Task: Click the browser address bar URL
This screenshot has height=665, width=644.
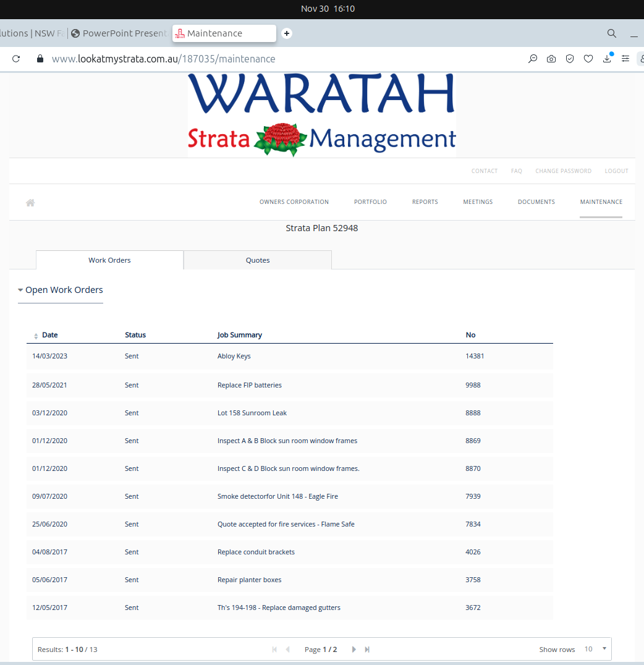Action: pos(163,59)
